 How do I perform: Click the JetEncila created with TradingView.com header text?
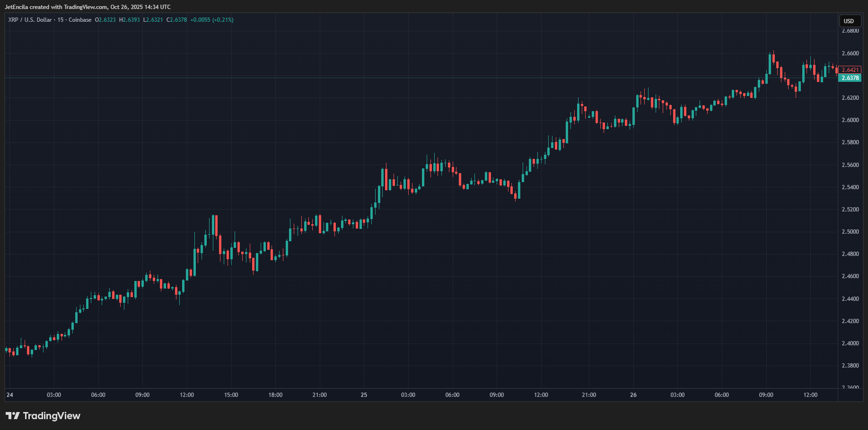coord(88,7)
